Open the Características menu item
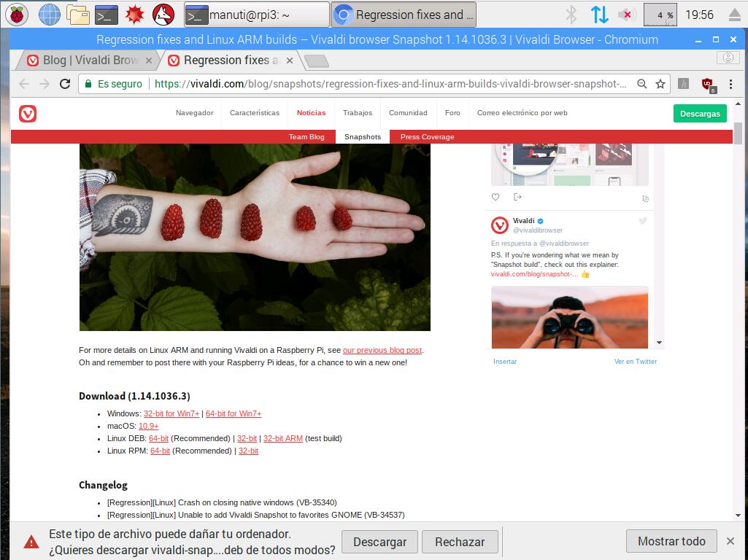748x560 pixels. coord(254,113)
